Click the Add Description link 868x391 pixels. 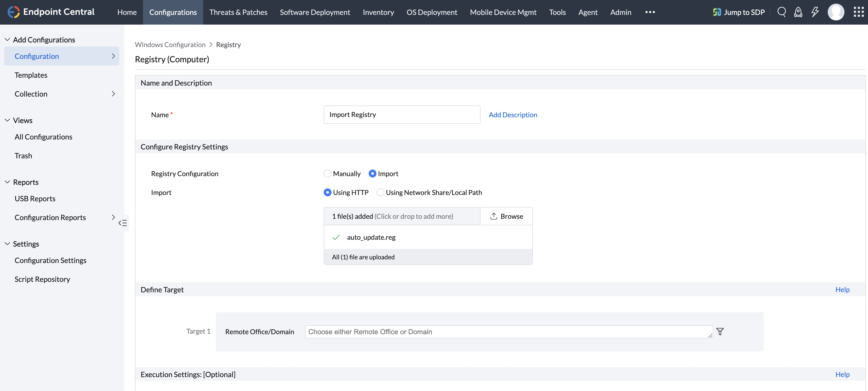[x=513, y=115]
